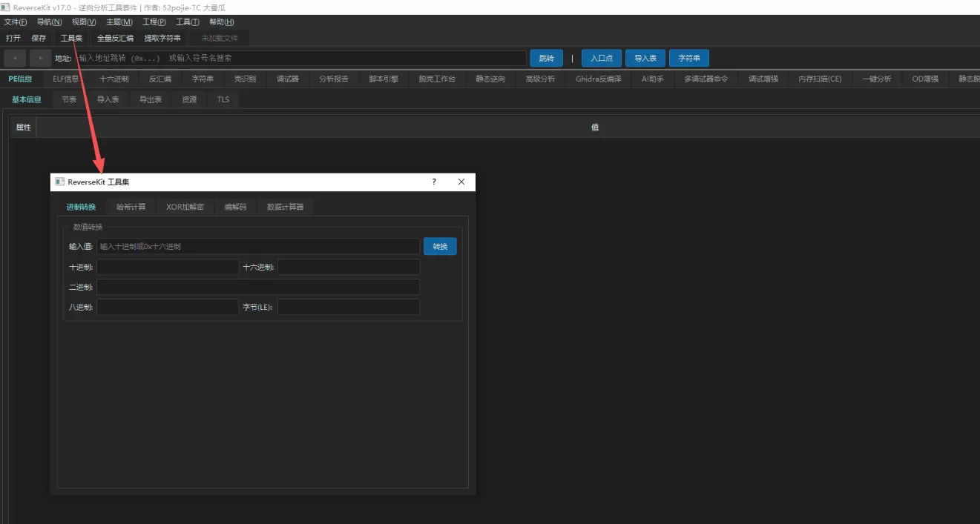Click the 跳转 button

click(546, 58)
